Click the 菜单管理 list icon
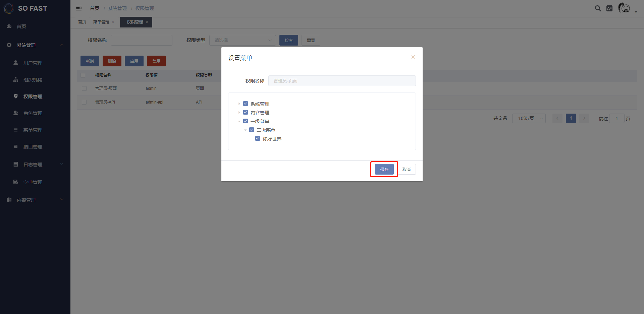Screen dimensions: 644x314 pos(16,130)
